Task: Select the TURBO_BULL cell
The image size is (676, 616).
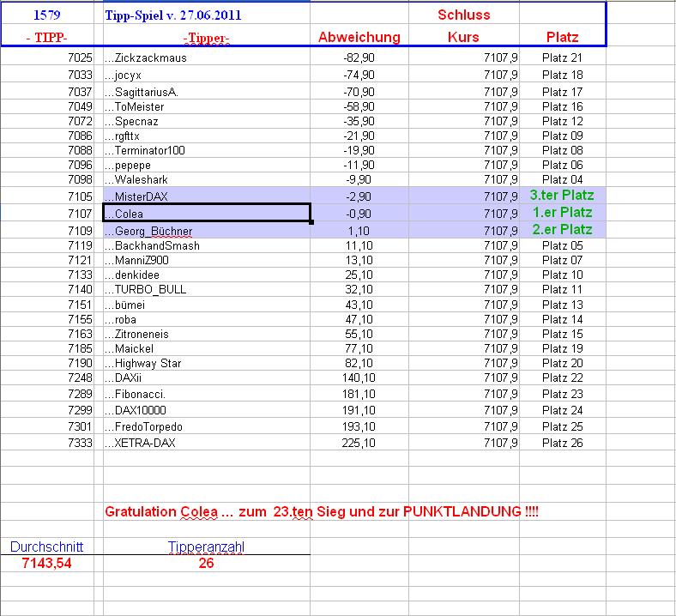Action: [x=207, y=290]
